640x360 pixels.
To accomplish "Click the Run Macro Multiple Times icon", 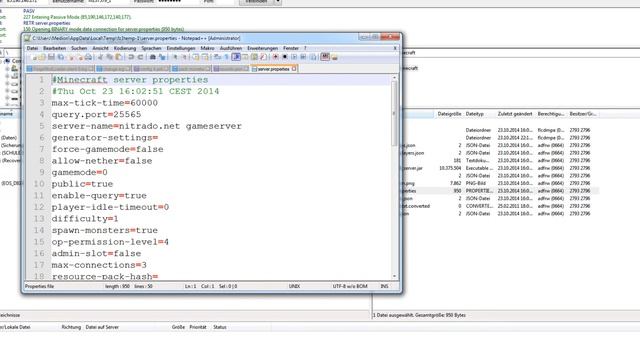I will pyautogui.click(x=302, y=57).
